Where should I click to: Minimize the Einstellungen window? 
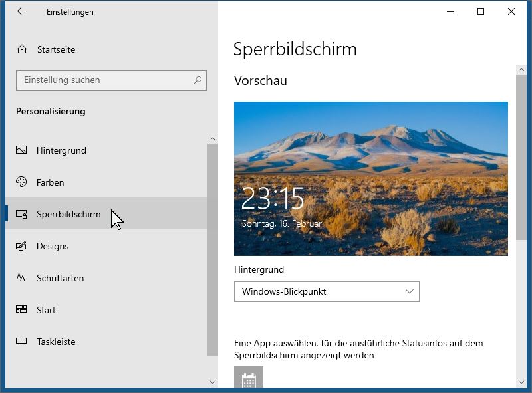450,11
